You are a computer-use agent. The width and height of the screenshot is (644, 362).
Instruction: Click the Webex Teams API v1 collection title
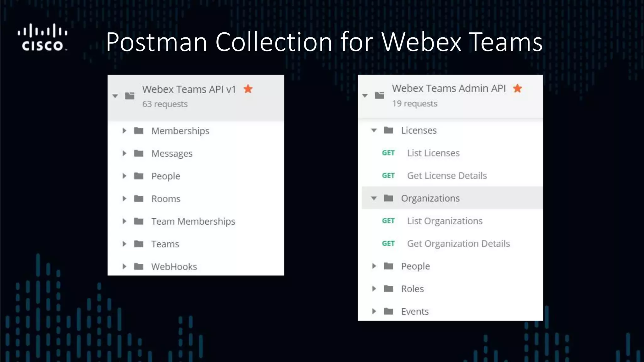(x=189, y=89)
